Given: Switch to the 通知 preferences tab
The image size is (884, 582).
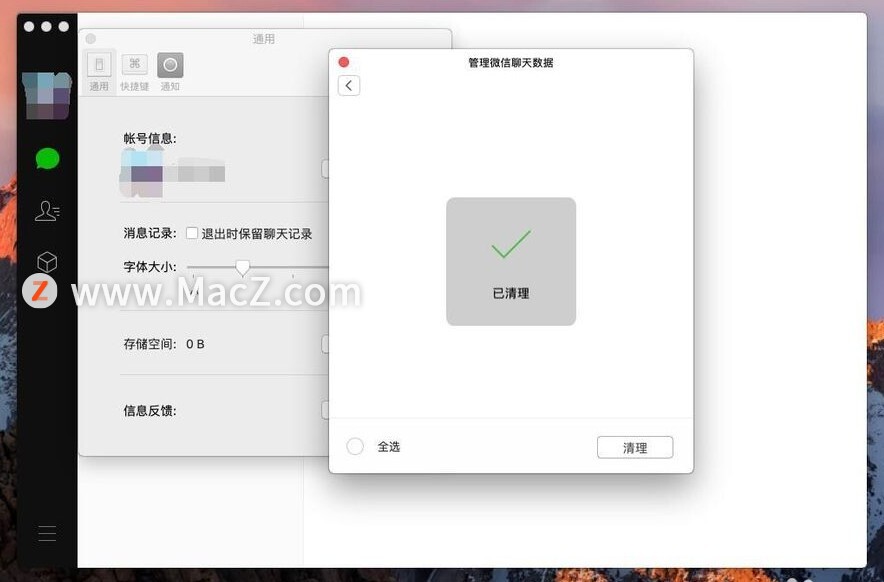Looking at the screenshot, I should pyautogui.click(x=170, y=71).
